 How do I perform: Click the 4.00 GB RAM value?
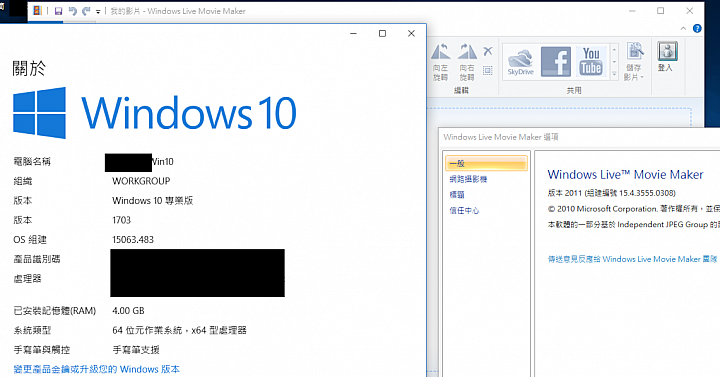[x=128, y=311]
